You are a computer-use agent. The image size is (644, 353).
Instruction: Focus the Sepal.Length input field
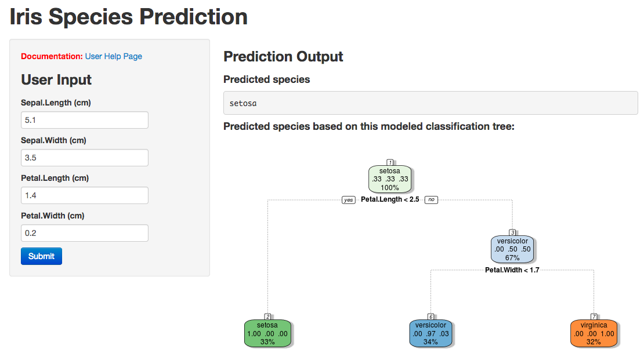pos(85,120)
